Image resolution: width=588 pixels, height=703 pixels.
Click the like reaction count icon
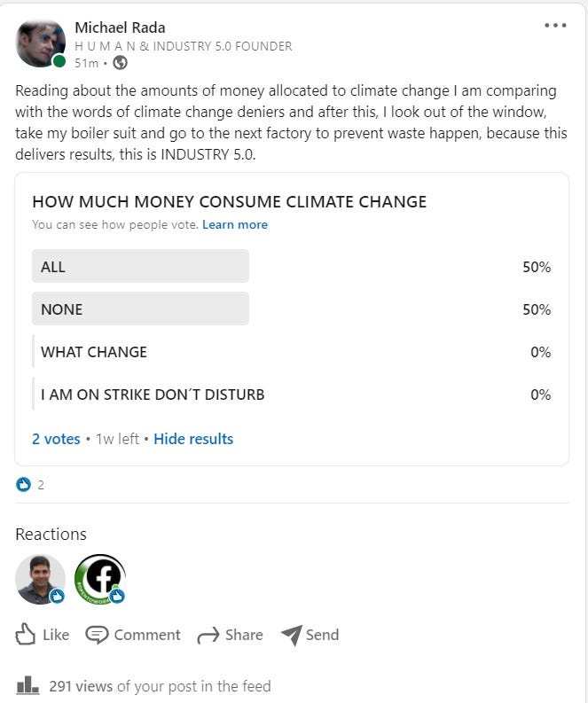23,485
